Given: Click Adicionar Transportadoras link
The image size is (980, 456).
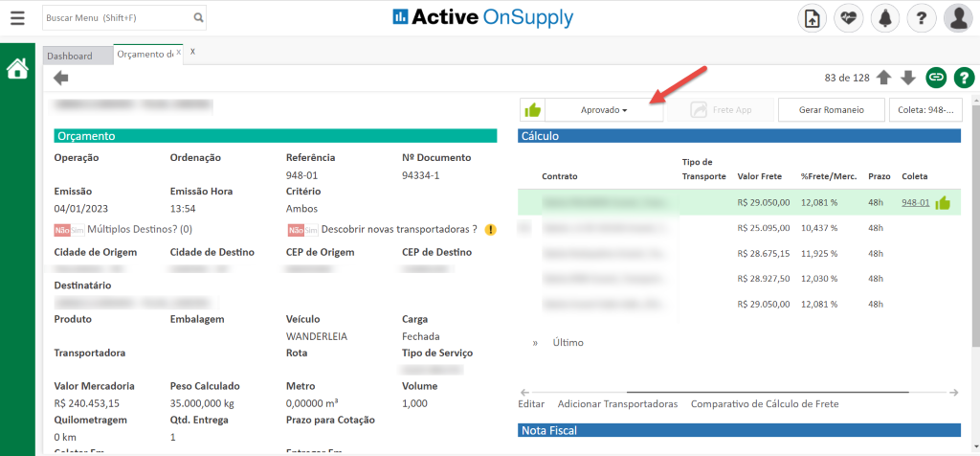Looking at the screenshot, I should (617, 404).
